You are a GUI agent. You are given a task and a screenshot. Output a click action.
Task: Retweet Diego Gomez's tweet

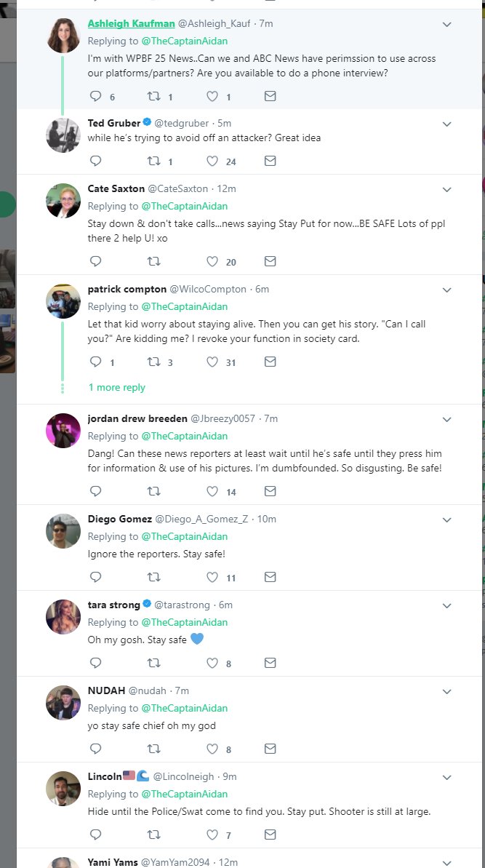[x=154, y=577]
